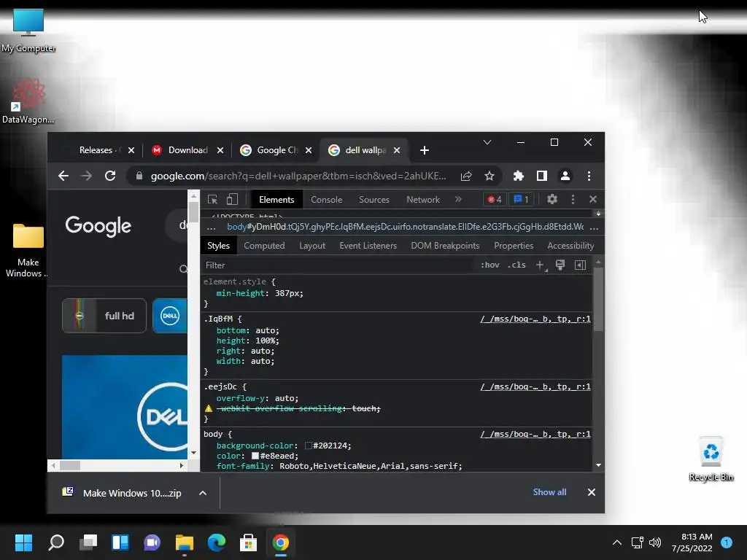Open Recycle Bin desktop icon
Viewport: 747px width, 560px height.
pyautogui.click(x=711, y=459)
